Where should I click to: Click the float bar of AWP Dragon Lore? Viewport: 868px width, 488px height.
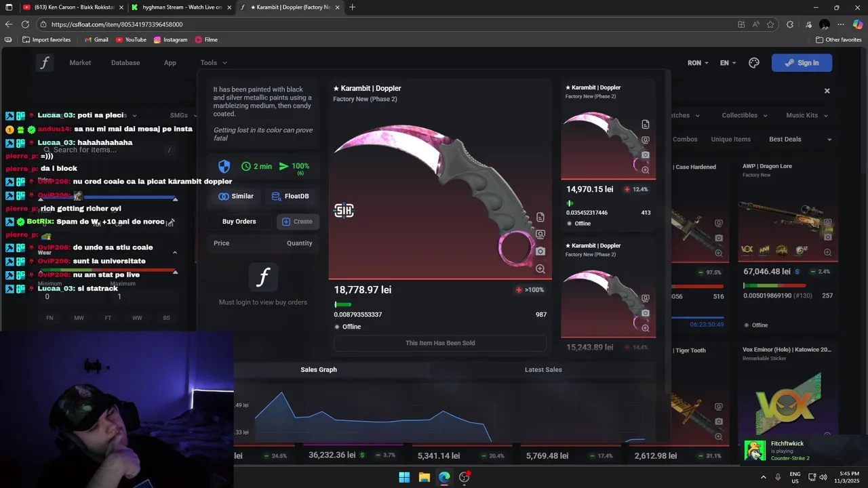click(x=788, y=286)
